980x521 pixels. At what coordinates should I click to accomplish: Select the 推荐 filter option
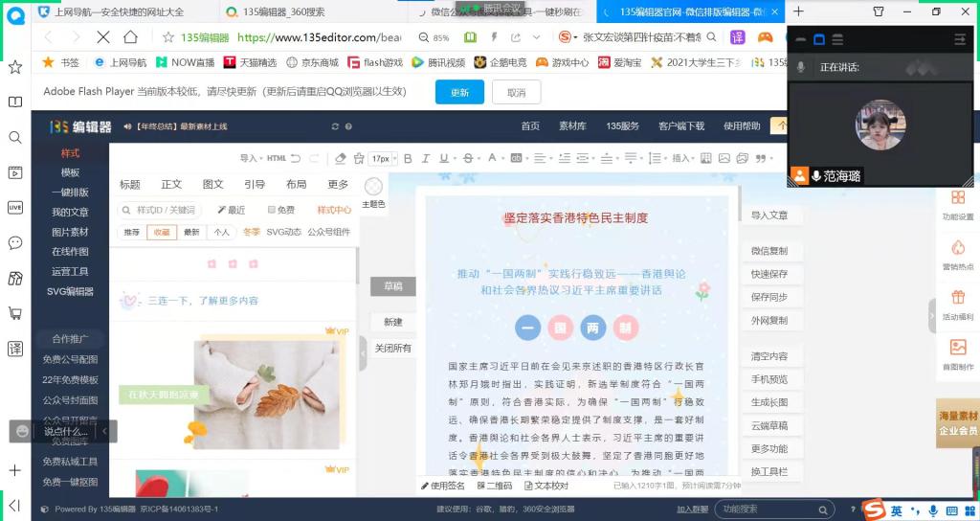point(130,232)
